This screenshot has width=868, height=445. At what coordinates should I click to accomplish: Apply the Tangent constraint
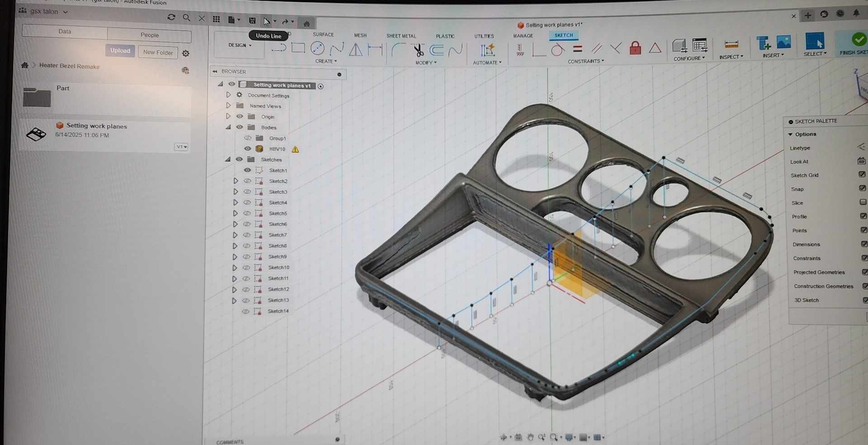pos(558,49)
